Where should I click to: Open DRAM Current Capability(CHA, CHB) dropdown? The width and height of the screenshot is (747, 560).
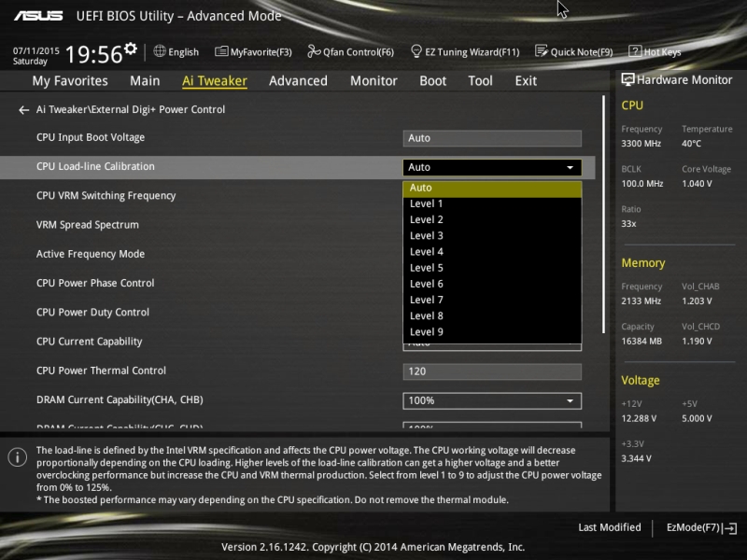pos(492,401)
